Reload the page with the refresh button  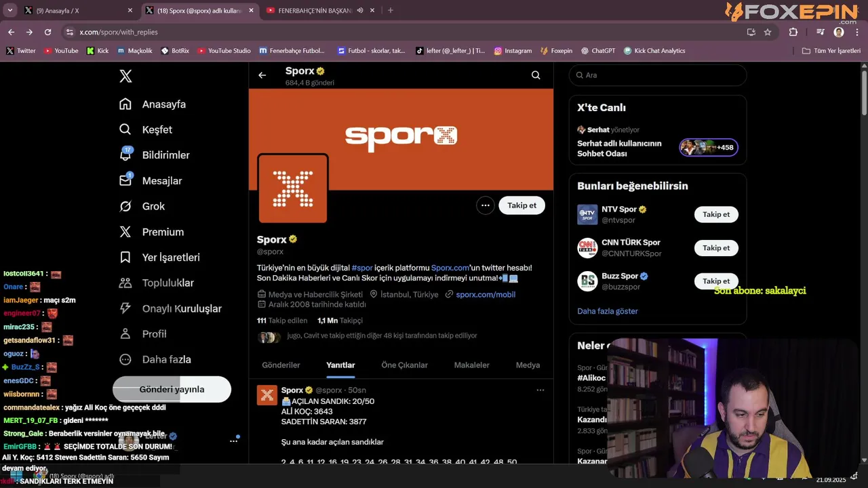click(x=47, y=32)
